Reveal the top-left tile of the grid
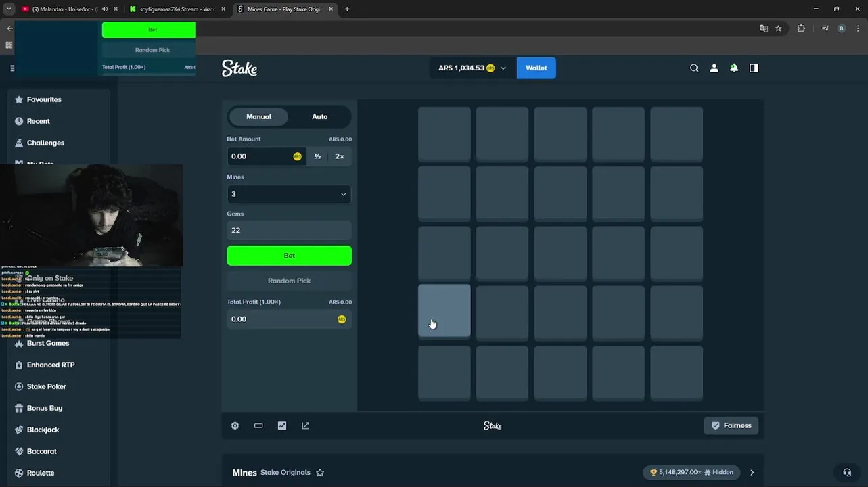868x487 pixels. (444, 134)
